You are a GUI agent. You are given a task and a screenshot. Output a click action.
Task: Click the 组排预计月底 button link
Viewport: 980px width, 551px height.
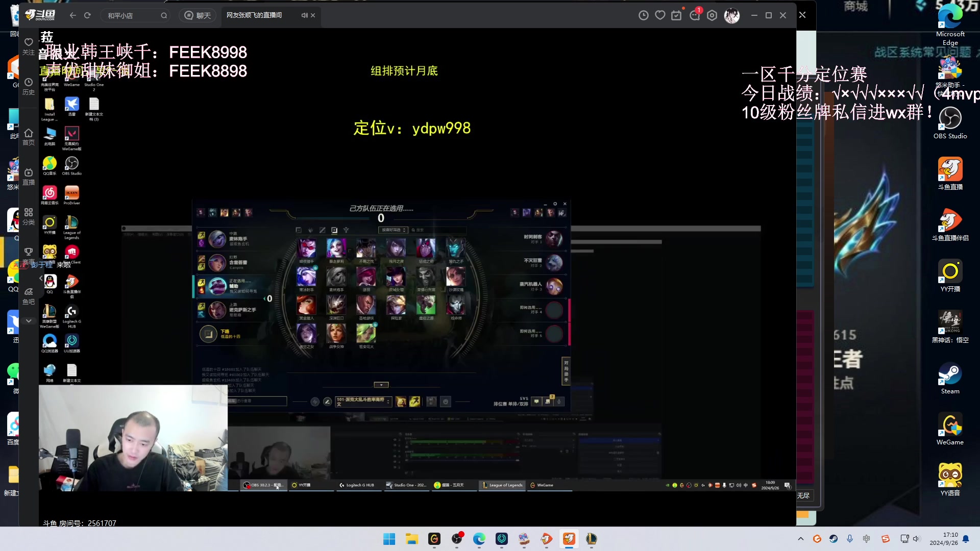tap(404, 70)
